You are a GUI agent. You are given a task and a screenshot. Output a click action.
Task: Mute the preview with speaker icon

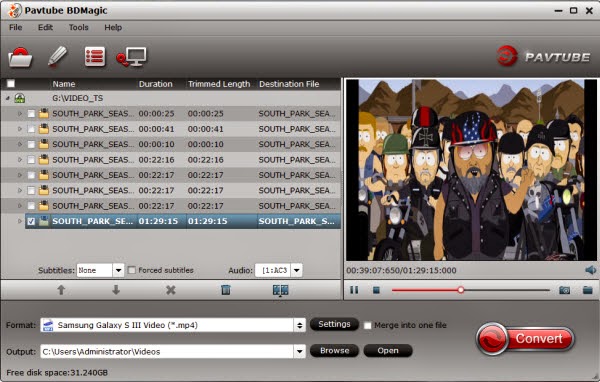(x=590, y=270)
